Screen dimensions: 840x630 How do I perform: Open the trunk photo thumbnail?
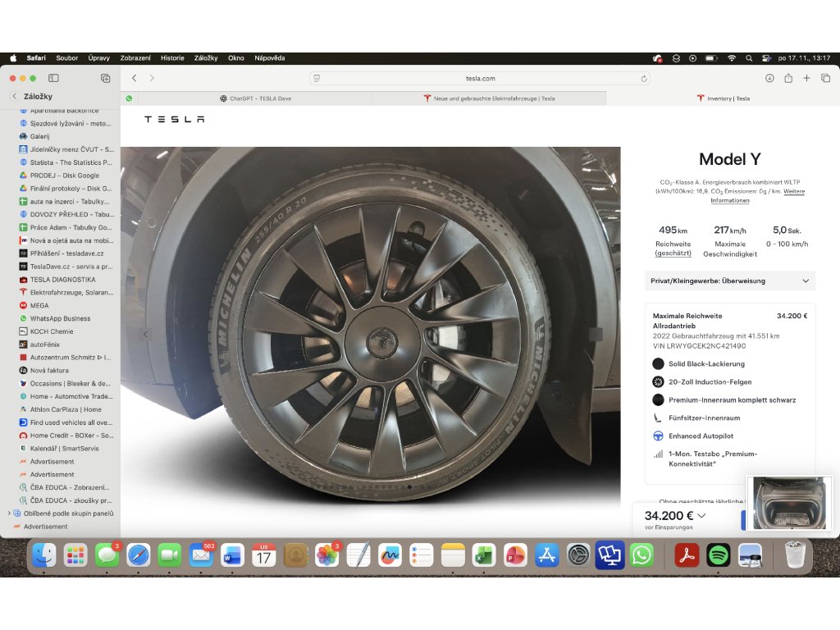789,503
